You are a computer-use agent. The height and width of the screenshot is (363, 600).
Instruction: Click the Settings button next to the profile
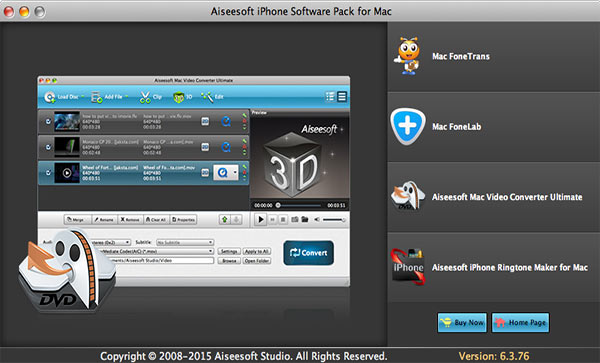click(x=229, y=251)
